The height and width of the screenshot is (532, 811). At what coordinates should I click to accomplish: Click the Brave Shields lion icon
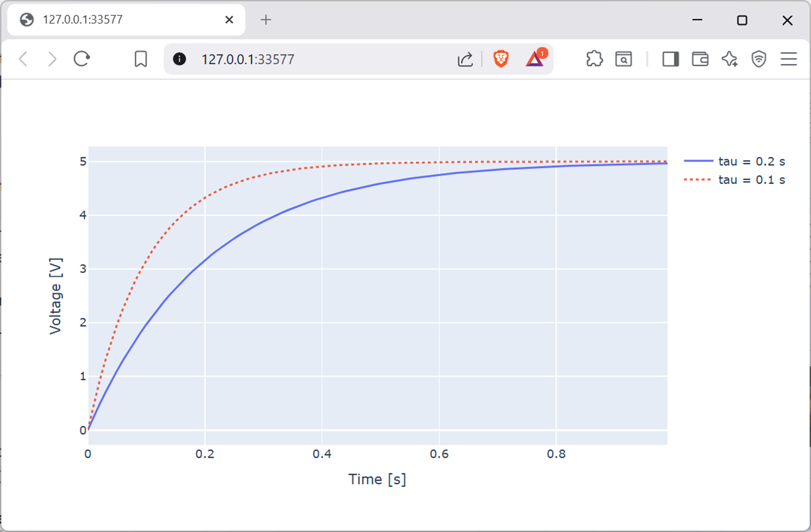tap(501, 59)
